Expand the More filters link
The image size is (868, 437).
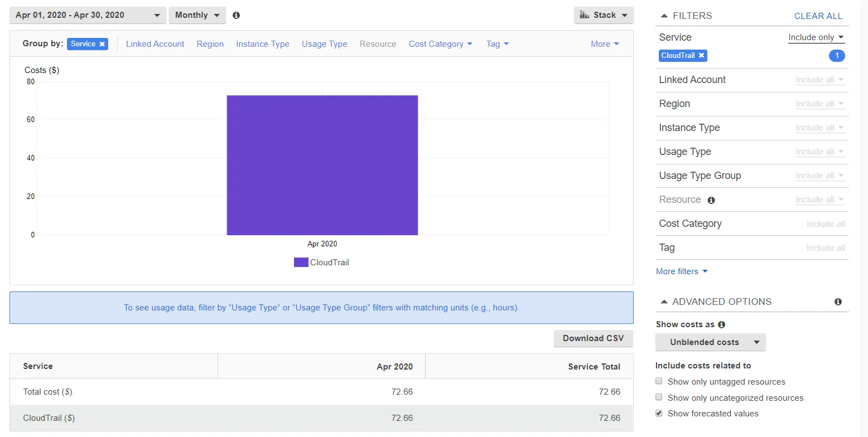click(682, 271)
